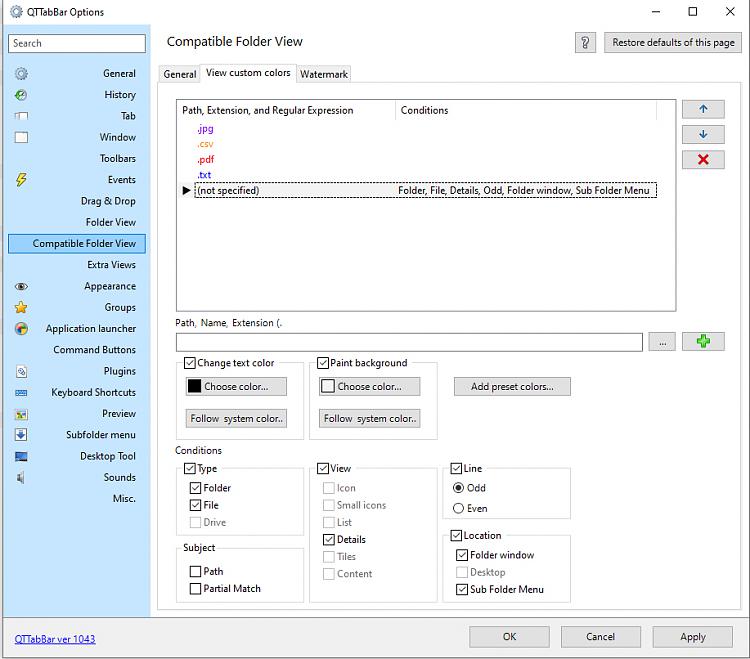Delete selected rule with red X
The width and height of the screenshot is (750, 659).
(703, 160)
